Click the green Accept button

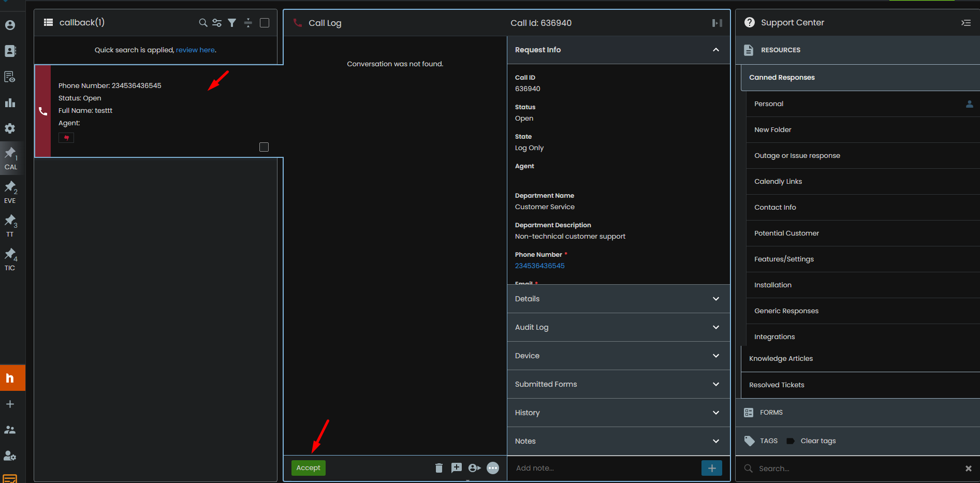coord(308,468)
